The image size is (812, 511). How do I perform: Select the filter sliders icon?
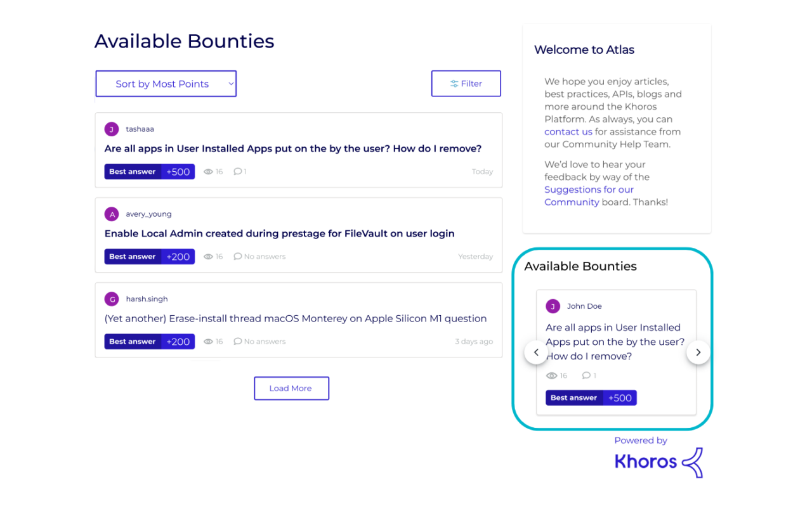pyautogui.click(x=454, y=83)
